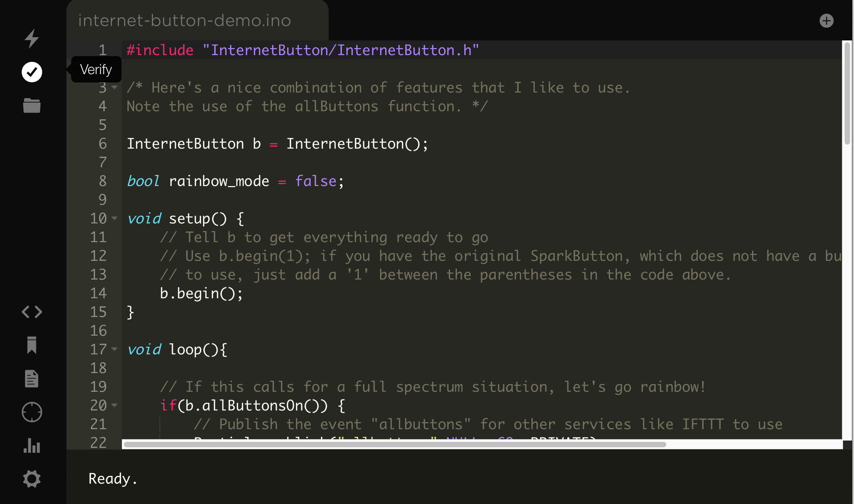Click the 'Tell b to get everything ready' comment
This screenshot has width=854, height=504.
tap(324, 237)
